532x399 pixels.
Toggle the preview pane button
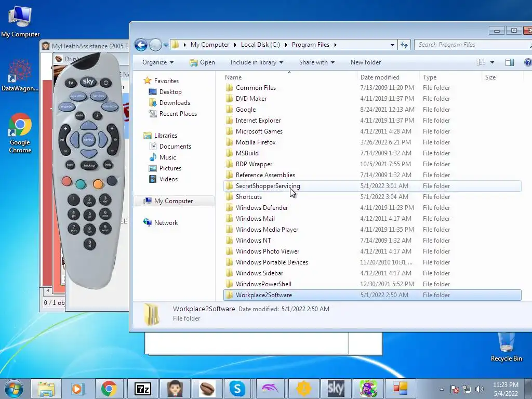point(510,62)
